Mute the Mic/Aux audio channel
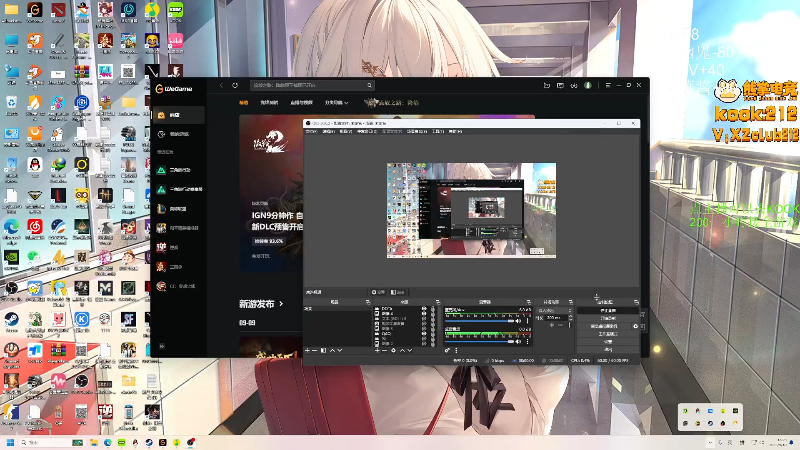Viewport: 800px width, 450px height. coord(518,321)
